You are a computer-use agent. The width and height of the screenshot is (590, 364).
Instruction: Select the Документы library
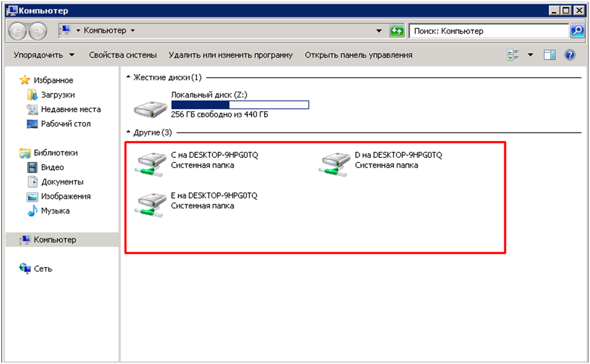point(62,182)
